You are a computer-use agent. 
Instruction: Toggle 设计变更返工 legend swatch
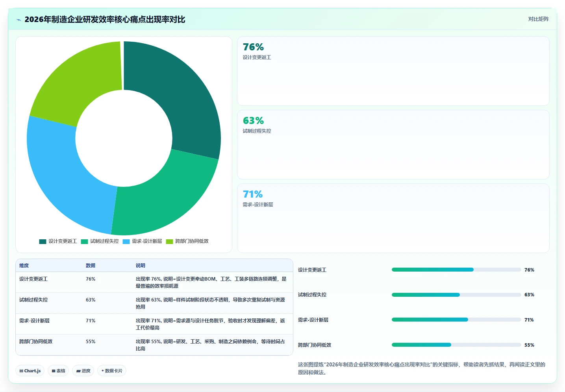click(x=43, y=241)
